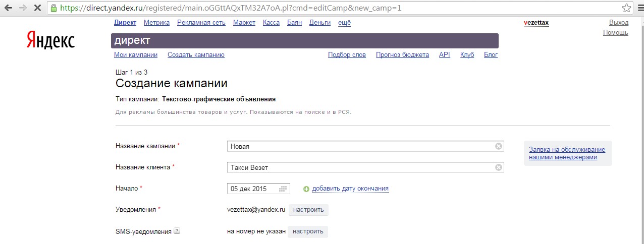Click the browser forward arrow
Viewport: 644px width, 244px height.
pyautogui.click(x=23, y=8)
